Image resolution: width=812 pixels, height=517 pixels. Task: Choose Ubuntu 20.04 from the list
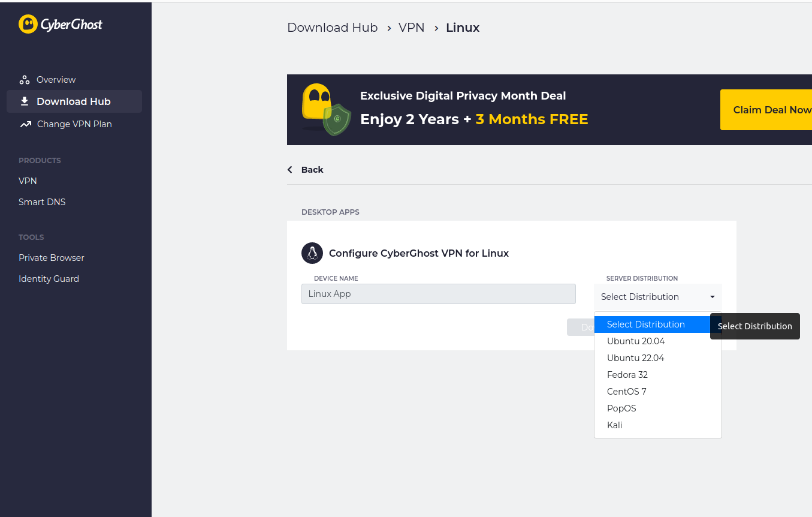coord(658,341)
